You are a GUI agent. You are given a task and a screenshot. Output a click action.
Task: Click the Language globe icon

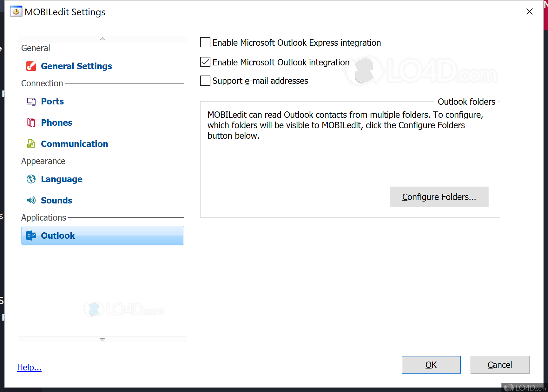coord(31,179)
